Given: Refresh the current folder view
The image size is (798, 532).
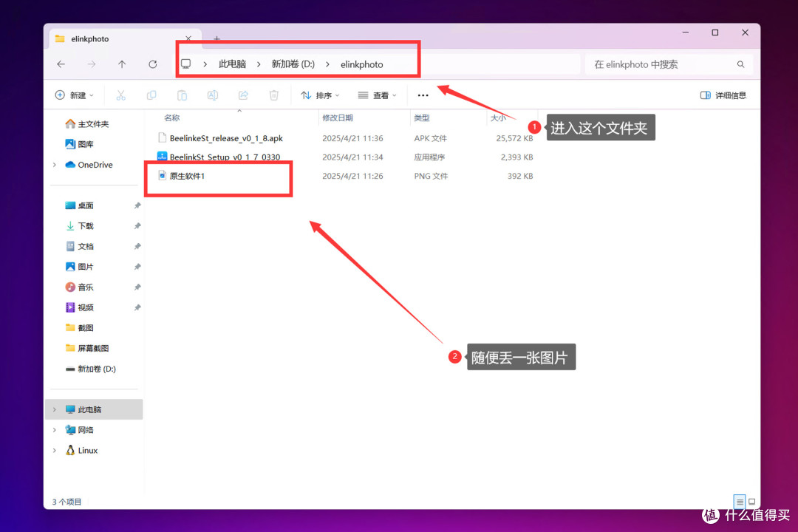Looking at the screenshot, I should [153, 64].
